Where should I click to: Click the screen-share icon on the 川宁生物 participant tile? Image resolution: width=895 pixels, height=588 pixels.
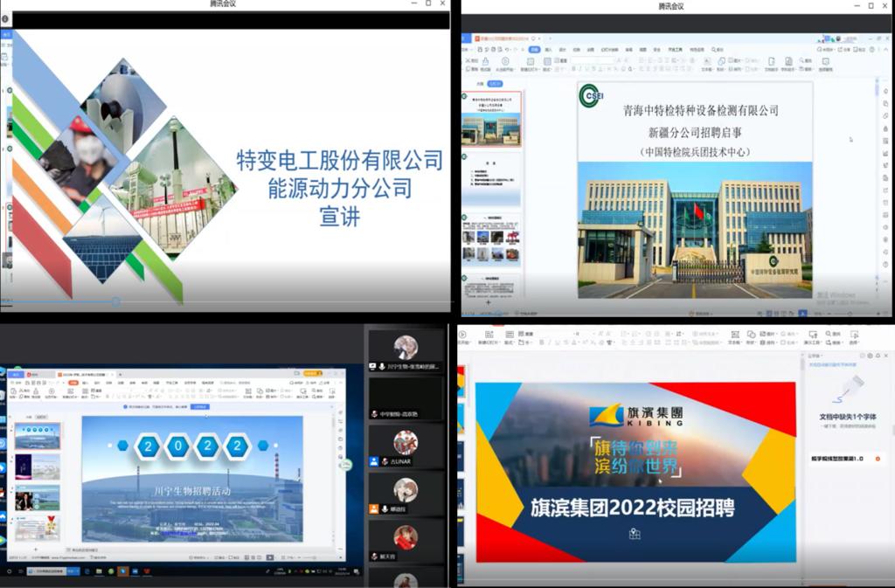pyautogui.click(x=373, y=366)
